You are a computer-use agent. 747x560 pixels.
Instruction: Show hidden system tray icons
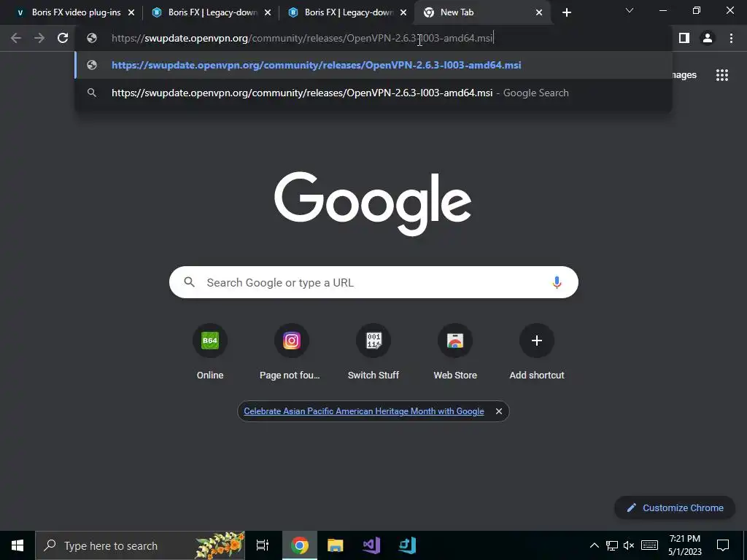pos(594,545)
